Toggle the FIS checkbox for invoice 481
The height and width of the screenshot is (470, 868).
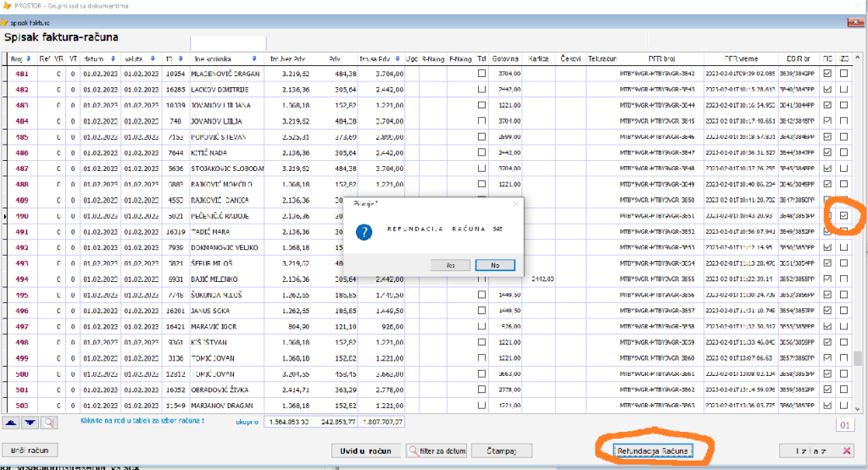[x=827, y=74]
